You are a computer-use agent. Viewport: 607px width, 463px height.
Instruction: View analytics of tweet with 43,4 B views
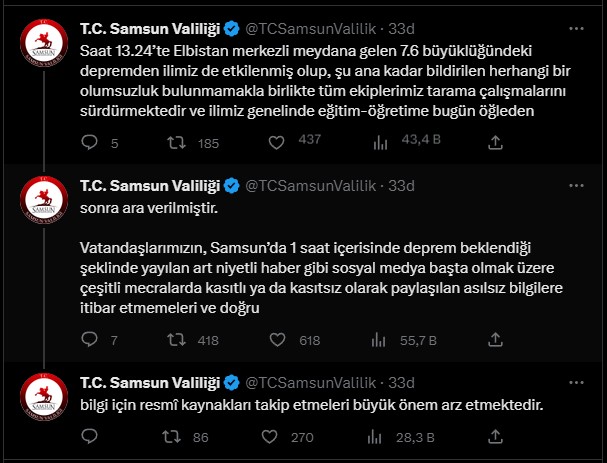coord(380,143)
